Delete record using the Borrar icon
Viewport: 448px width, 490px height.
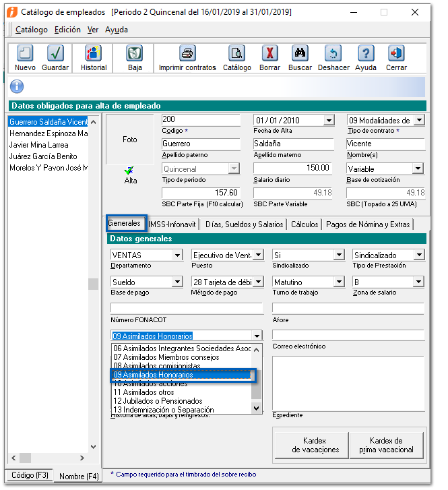coord(269,54)
